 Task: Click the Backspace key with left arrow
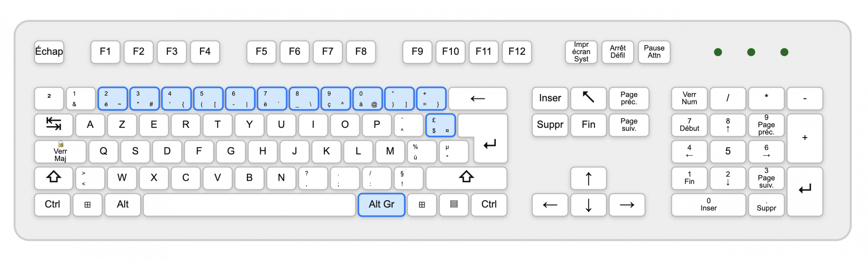[x=478, y=98]
